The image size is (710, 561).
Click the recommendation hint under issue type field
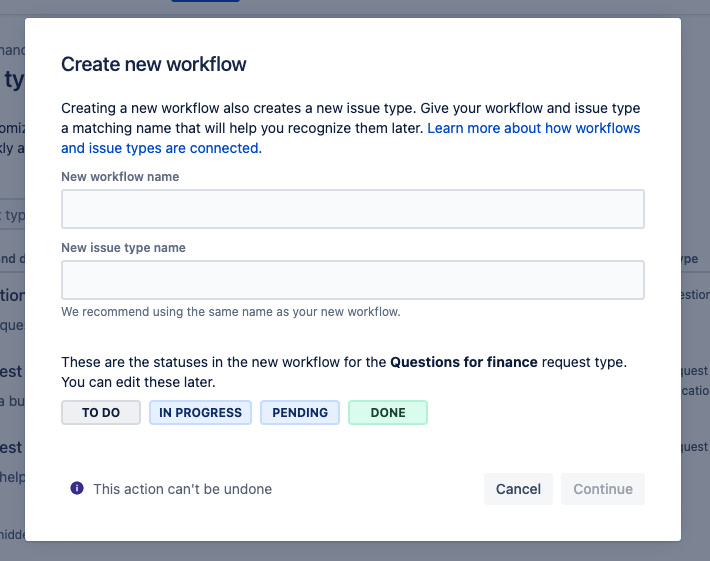[231, 312]
